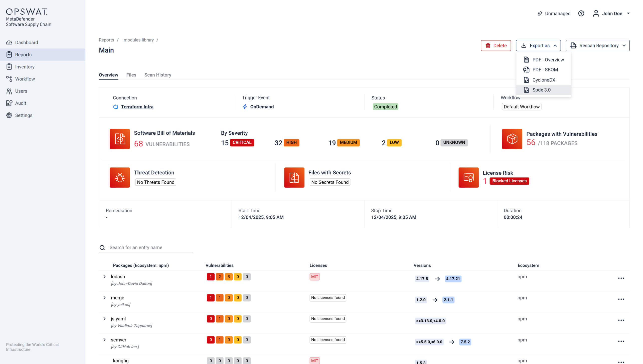This screenshot has height=364, width=643.
Task: Open the Terraform Infra connection link
Action: pyautogui.click(x=137, y=107)
